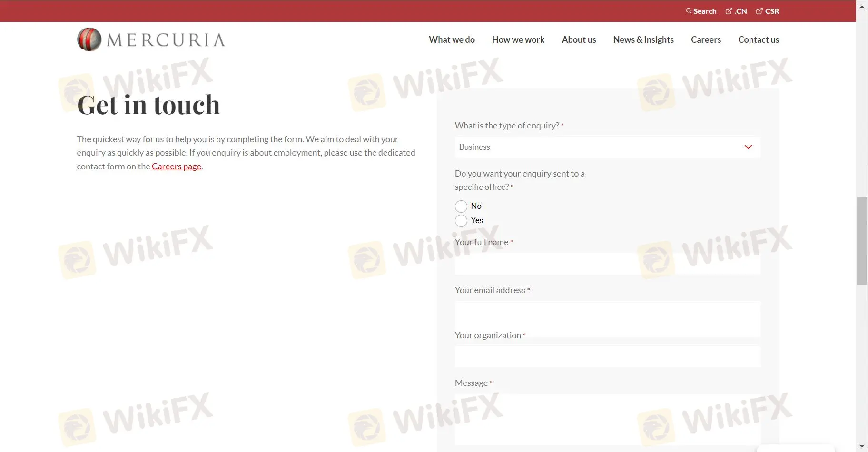Click the Search magnifier icon
Screen dimensions: 868x452
[x=689, y=11]
